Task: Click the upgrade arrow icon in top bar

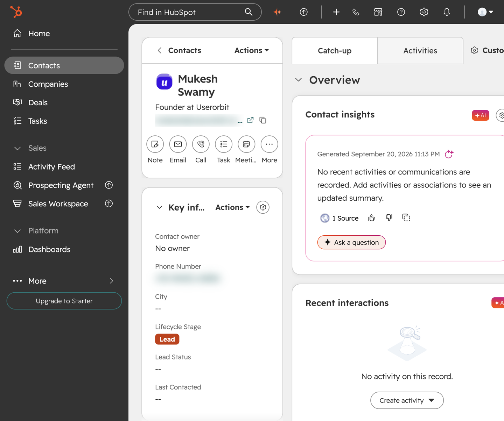Action: coord(303,12)
